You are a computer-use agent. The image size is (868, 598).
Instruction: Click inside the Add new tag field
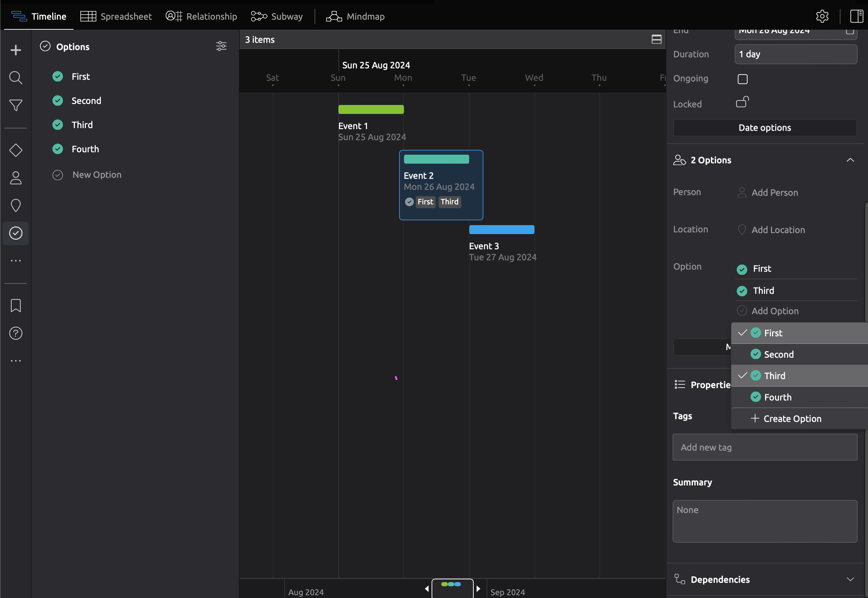(x=764, y=447)
